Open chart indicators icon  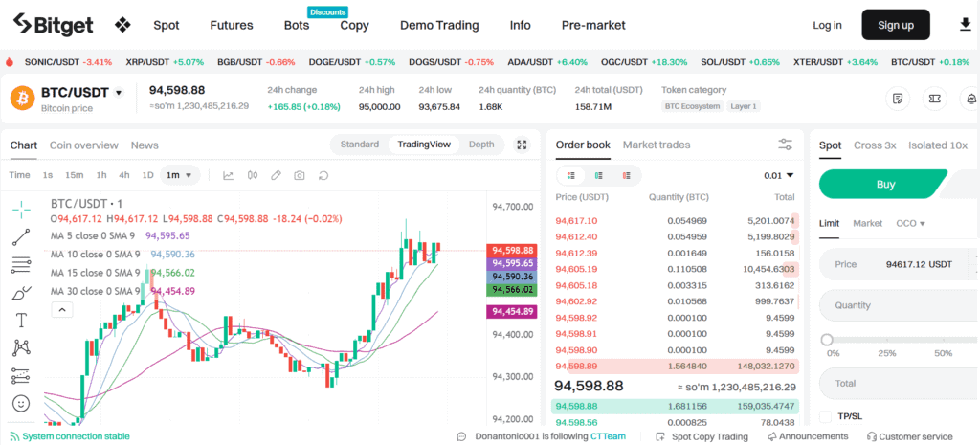pos(228,176)
